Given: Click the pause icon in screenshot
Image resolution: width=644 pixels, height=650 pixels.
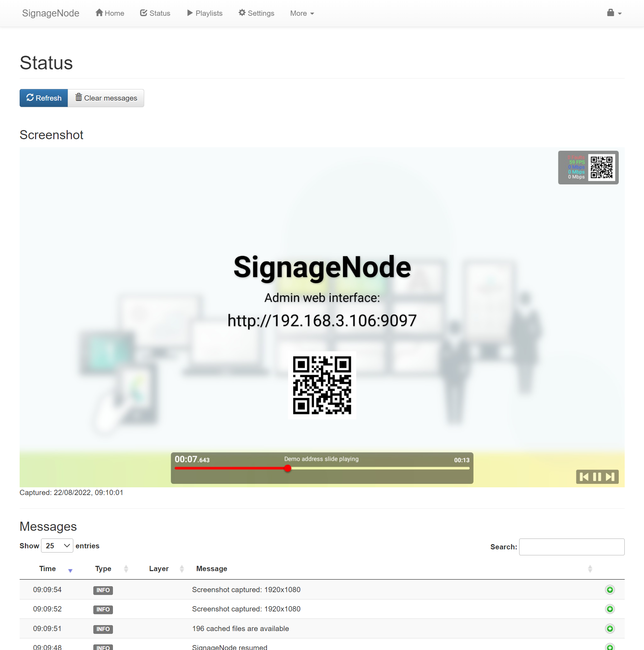Looking at the screenshot, I should click(x=597, y=477).
